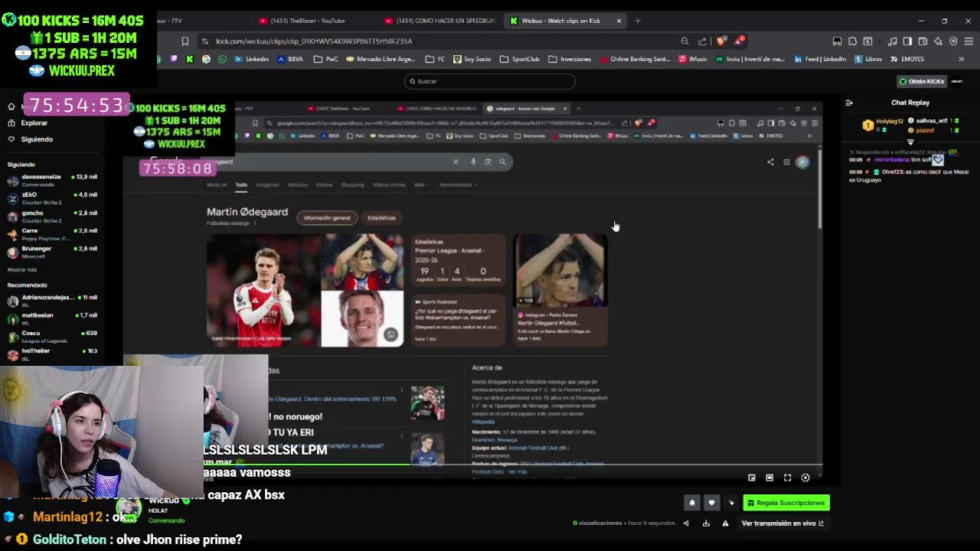
Task: Expand followed channels with Mostrar más
Action: 22,270
